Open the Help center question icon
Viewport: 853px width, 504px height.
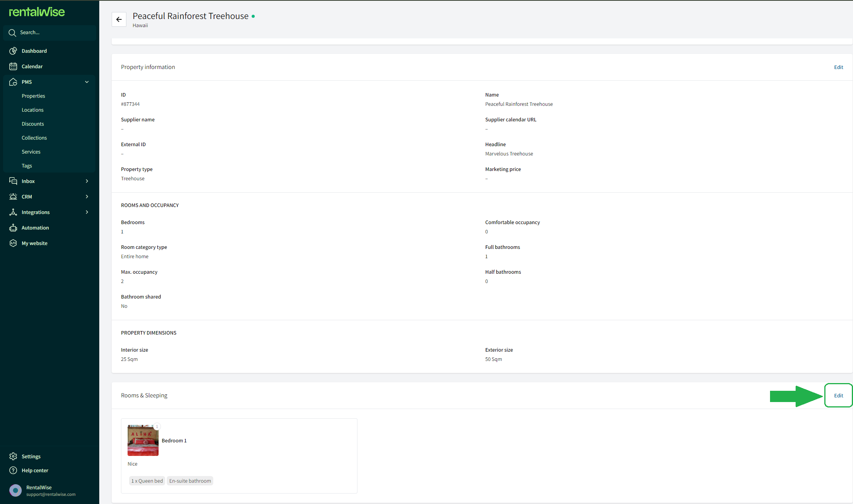13,470
